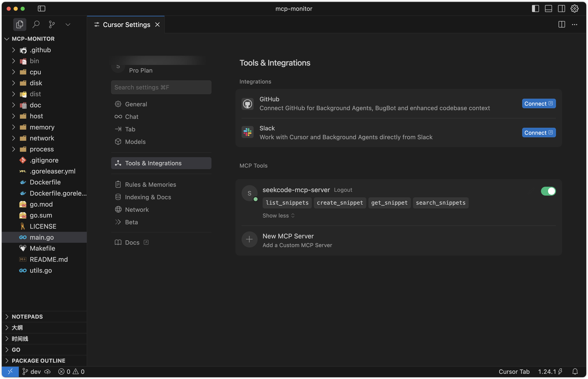
Task: Open editor more actions ellipsis
Action: tap(575, 24)
